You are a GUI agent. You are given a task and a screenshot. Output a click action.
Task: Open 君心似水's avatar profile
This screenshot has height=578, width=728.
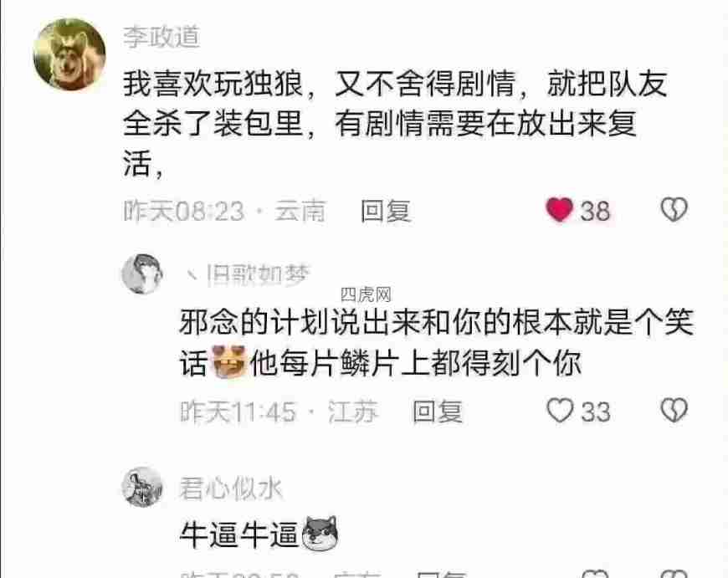point(142,487)
